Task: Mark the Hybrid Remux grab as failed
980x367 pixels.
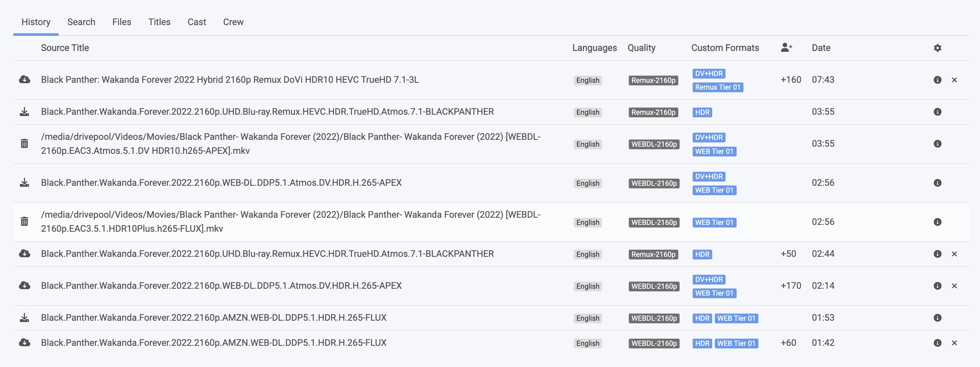Action: pos(955,80)
